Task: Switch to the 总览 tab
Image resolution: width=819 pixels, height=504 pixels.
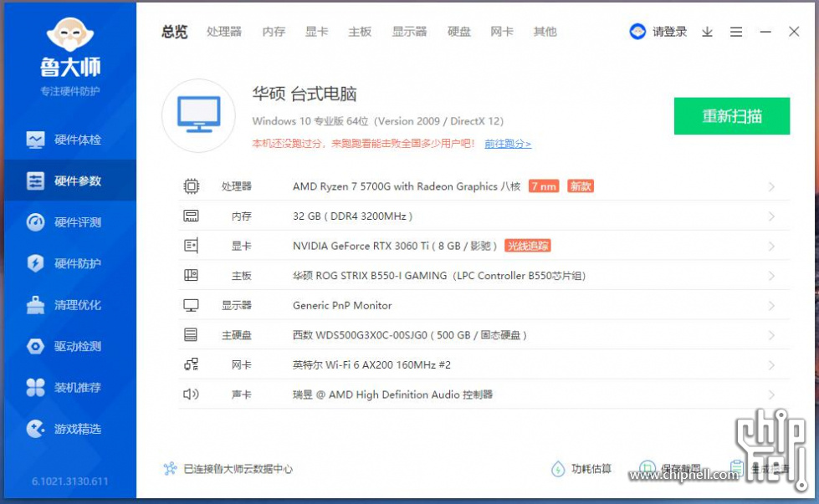Action: (x=175, y=32)
